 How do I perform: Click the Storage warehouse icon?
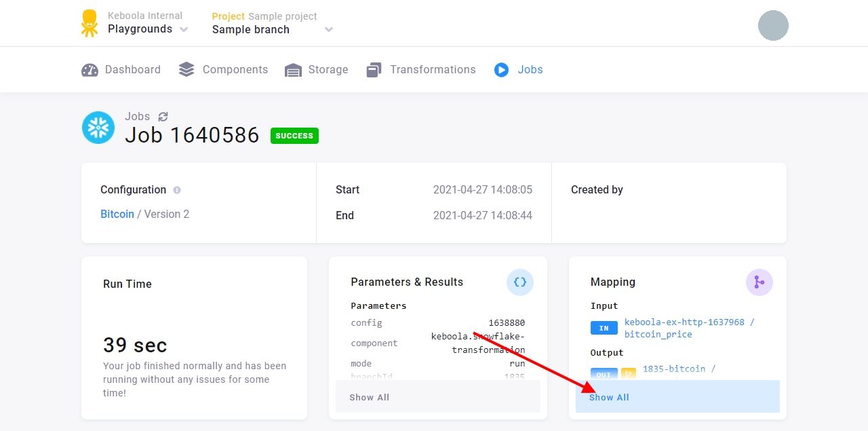pyautogui.click(x=293, y=70)
